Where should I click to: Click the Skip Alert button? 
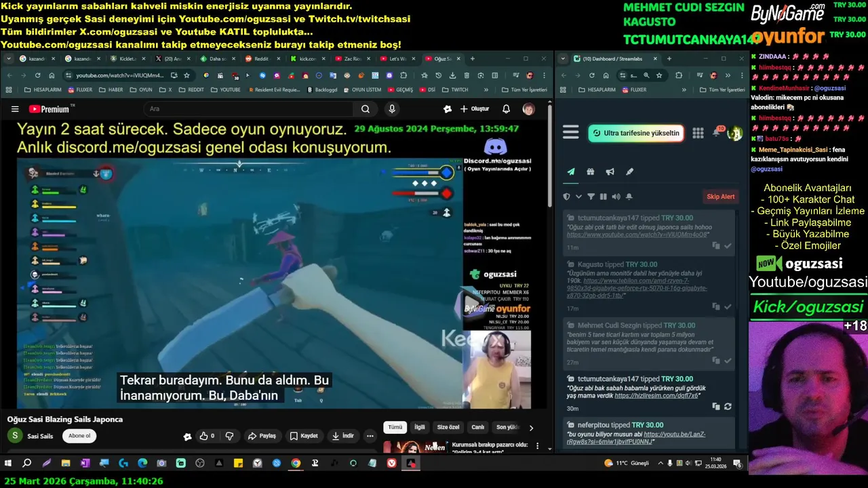point(721,197)
